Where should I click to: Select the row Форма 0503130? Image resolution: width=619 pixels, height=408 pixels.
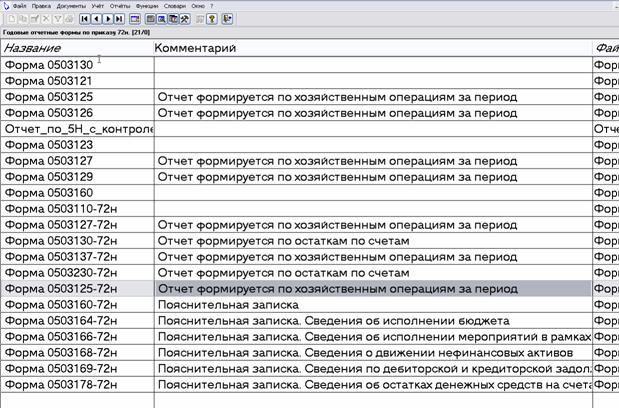[76, 64]
